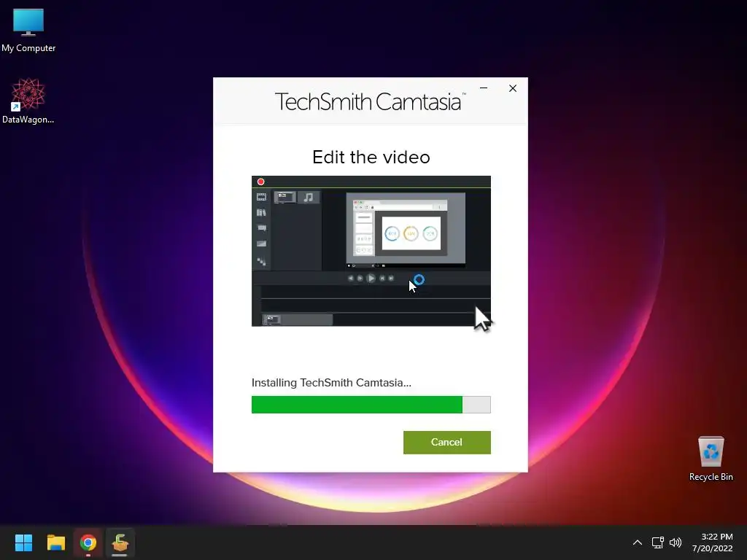This screenshot has height=560, width=747.
Task: Open the clock showing 3:22 PM
Action: click(712, 542)
